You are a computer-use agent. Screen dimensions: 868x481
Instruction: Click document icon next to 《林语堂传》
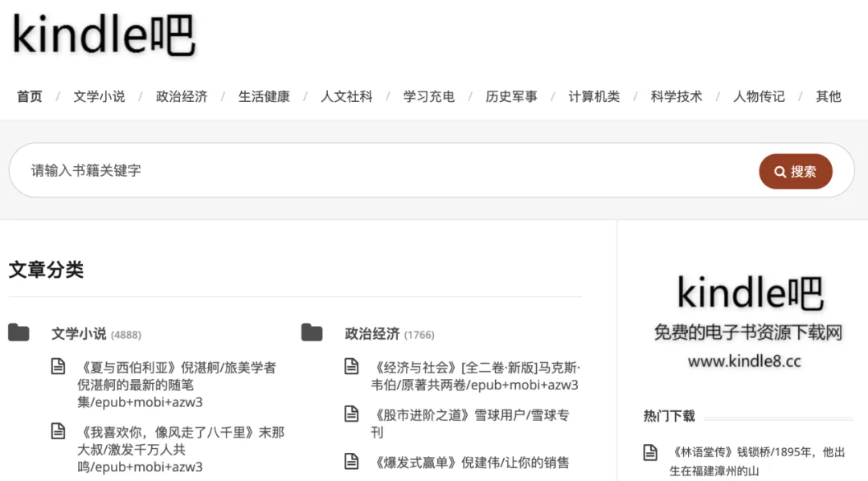tap(650, 452)
